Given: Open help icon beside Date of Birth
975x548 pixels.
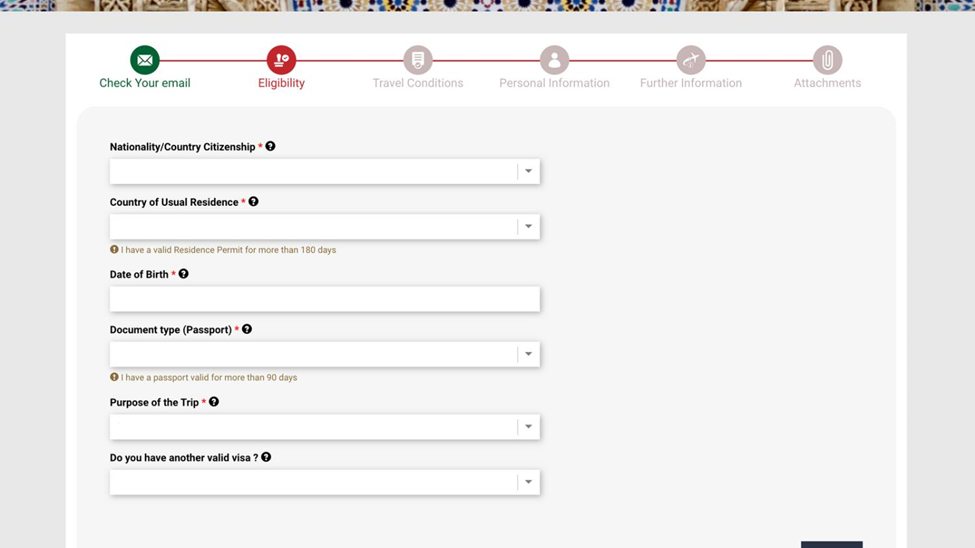Looking at the screenshot, I should point(183,274).
